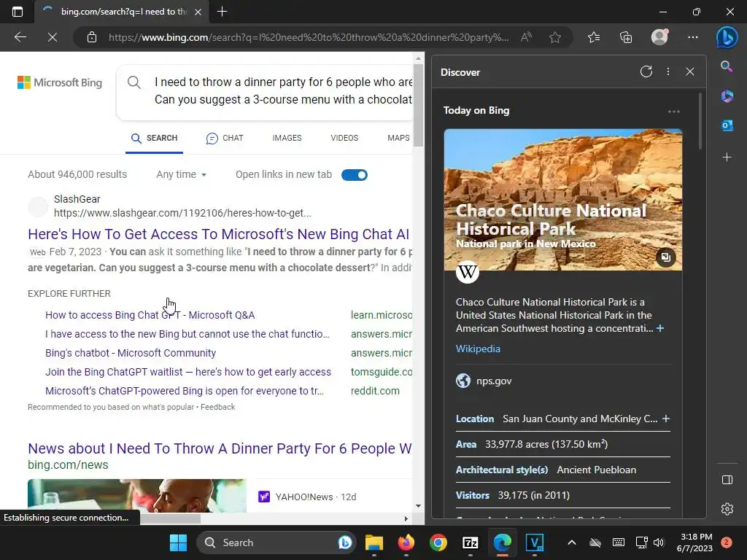Click the taskbar Search box

click(x=276, y=542)
